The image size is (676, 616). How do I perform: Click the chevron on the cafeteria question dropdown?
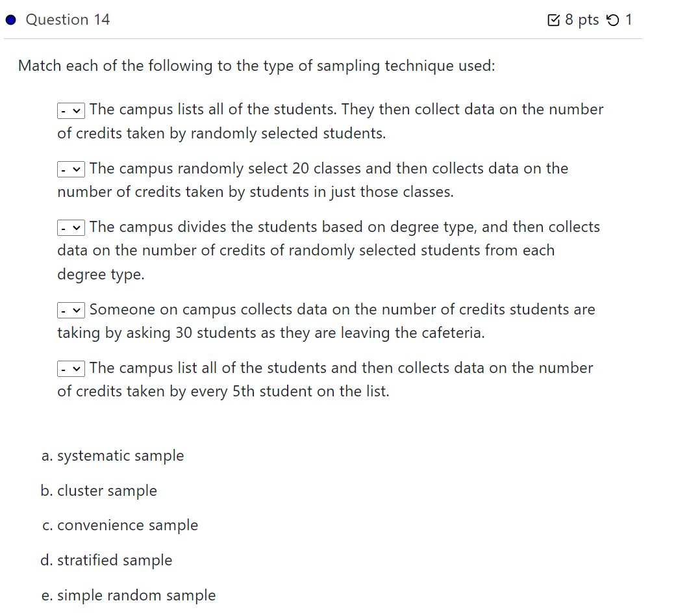pos(76,310)
